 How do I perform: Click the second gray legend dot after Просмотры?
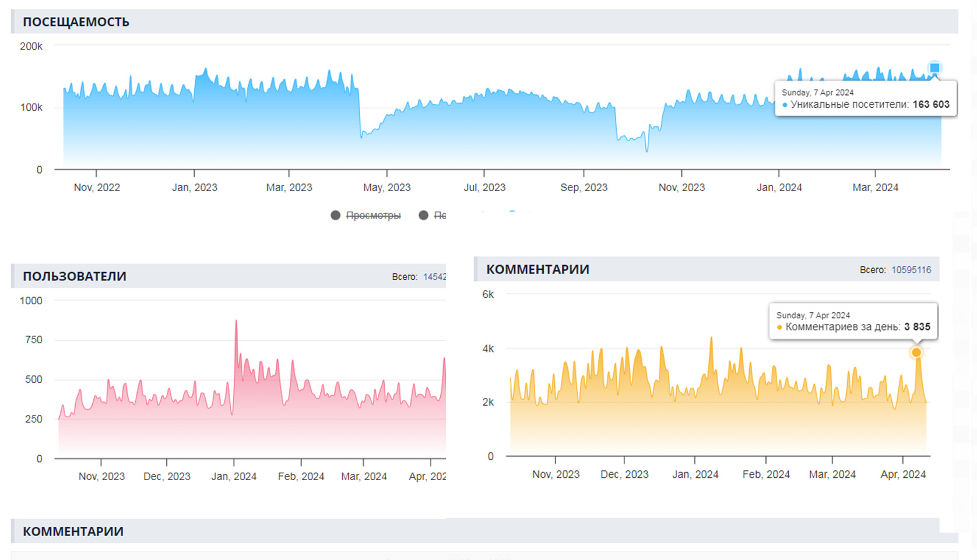pos(424,216)
